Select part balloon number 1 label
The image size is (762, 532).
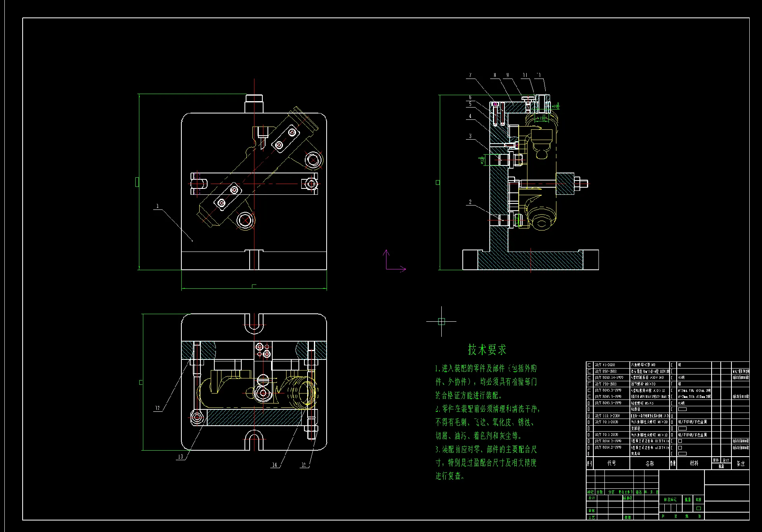(x=158, y=206)
